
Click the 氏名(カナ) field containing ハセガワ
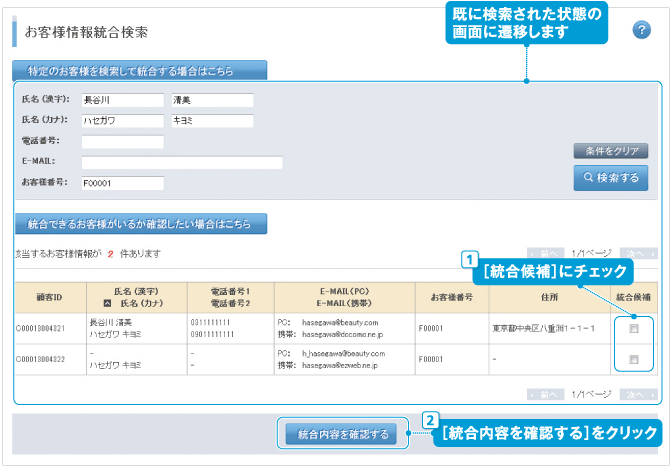121,121
